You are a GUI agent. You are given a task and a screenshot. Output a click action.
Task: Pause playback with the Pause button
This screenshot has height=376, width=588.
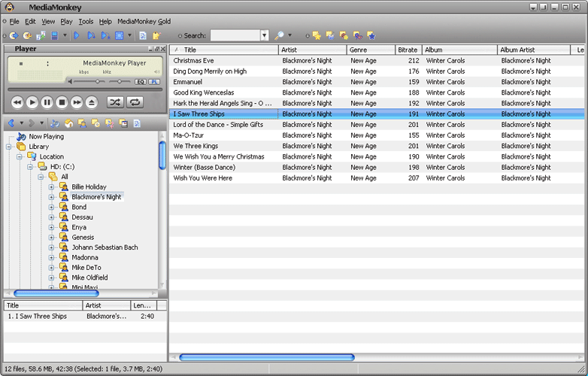47,102
